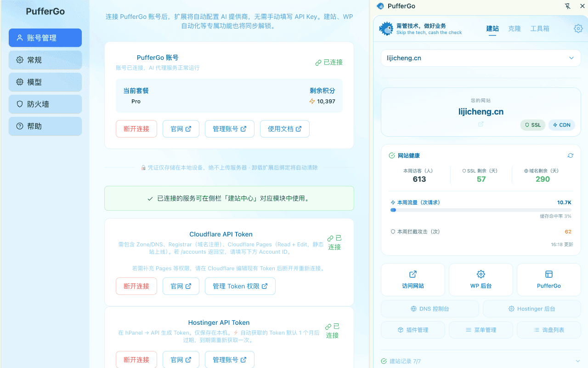Click the lightning icon beside 本周流量

pos(393,202)
